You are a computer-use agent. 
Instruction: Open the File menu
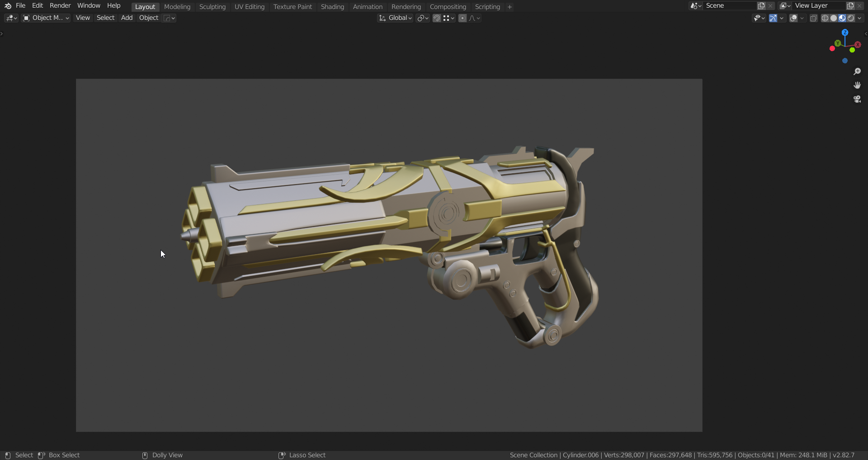point(20,6)
